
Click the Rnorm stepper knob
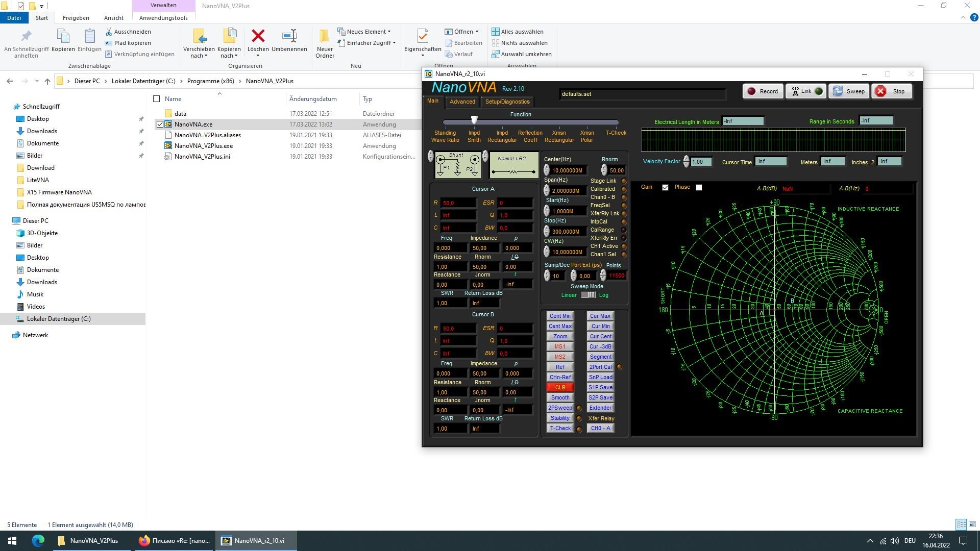604,170
